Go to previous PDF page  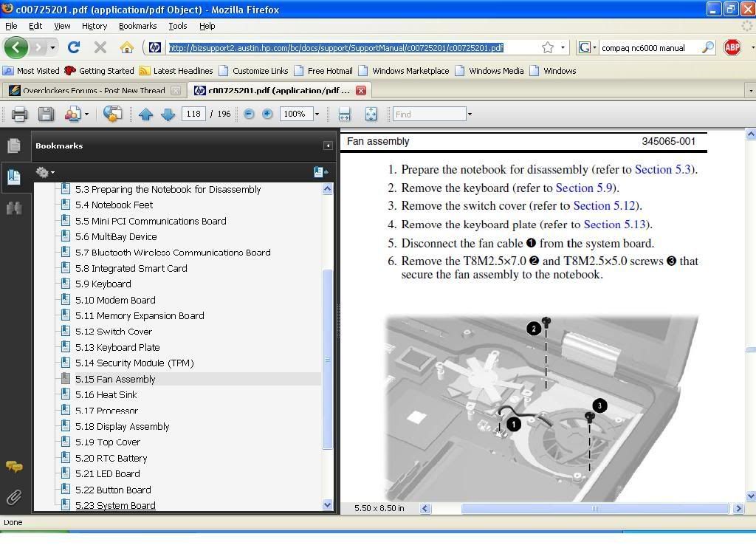[145, 114]
